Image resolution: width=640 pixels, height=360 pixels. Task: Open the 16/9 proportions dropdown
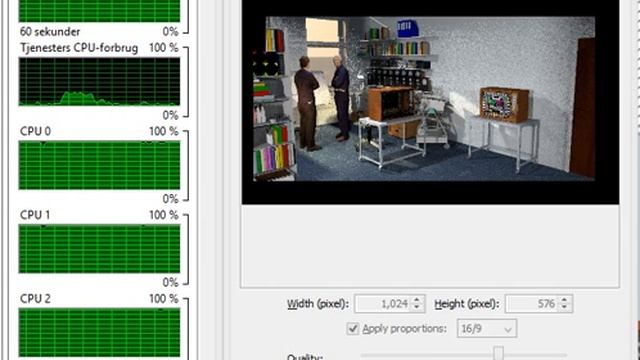tap(487, 329)
